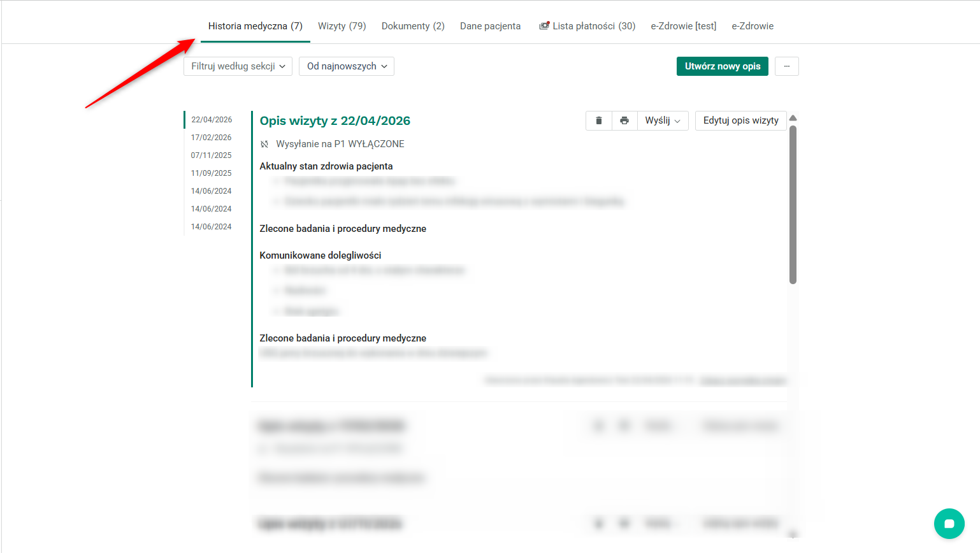Click the Wysyłanie na P1 WYŁĄCZONE text
Image resolution: width=980 pixels, height=553 pixels.
340,144
